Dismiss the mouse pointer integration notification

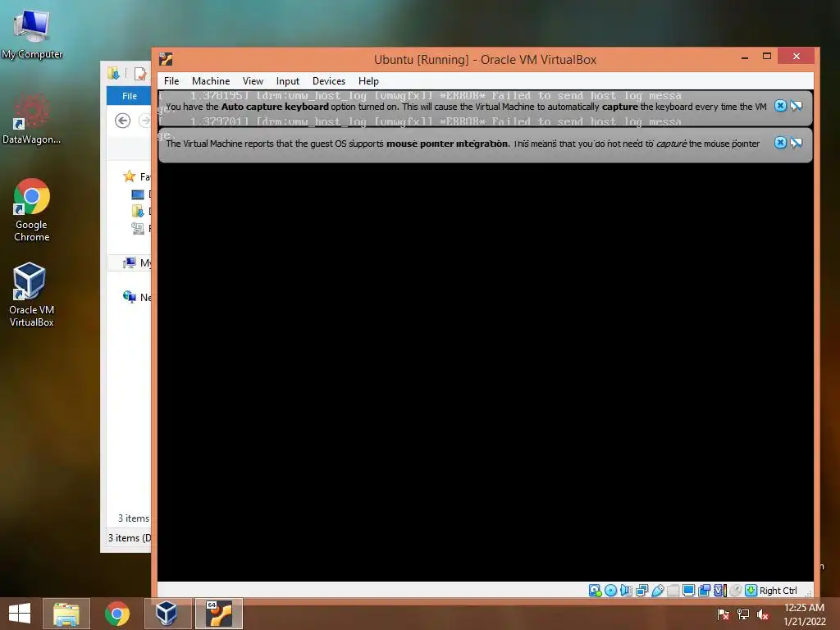(x=780, y=143)
